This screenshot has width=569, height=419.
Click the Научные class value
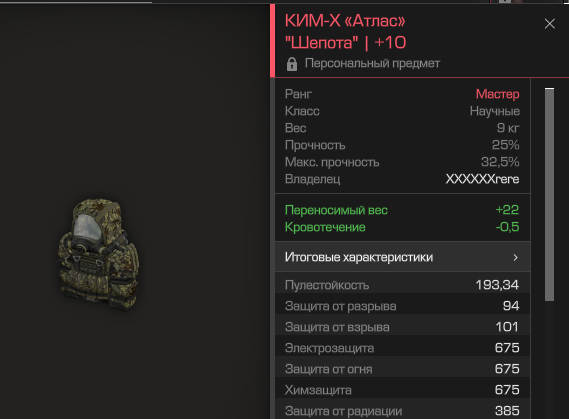pyautogui.click(x=495, y=111)
